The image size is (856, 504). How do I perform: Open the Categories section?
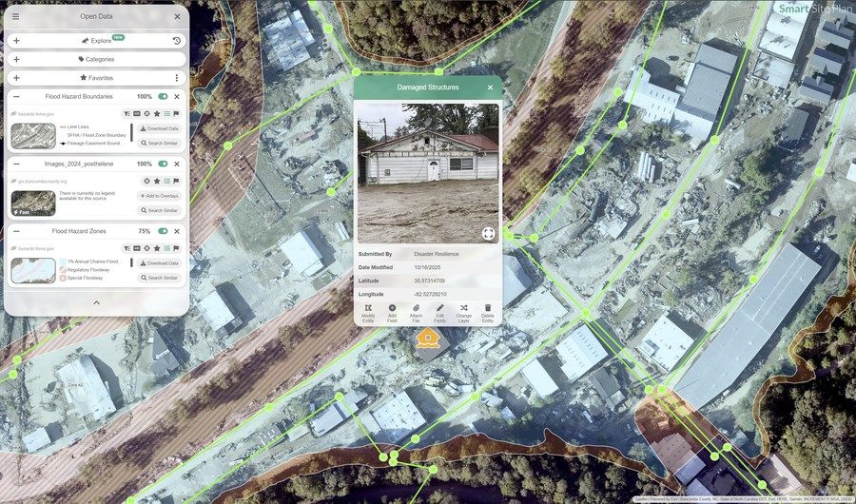coord(96,59)
